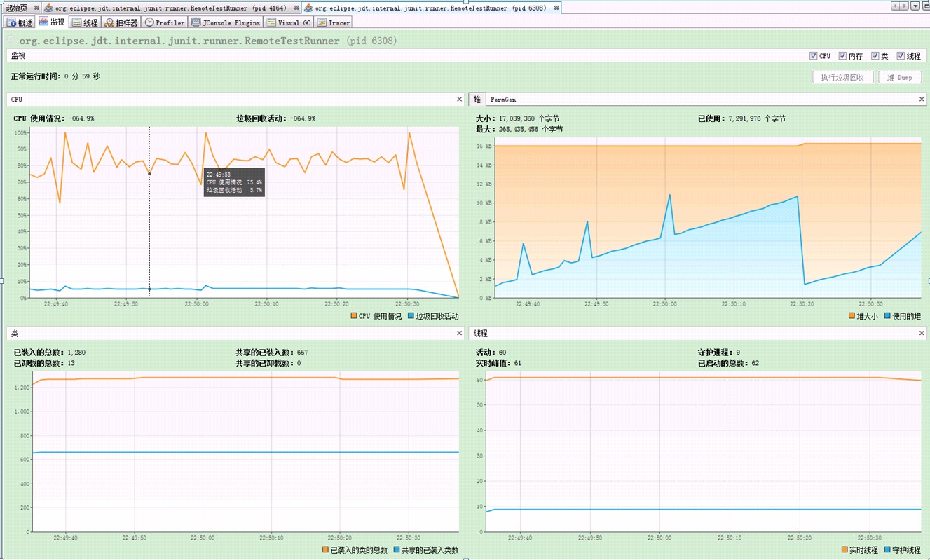Viewport: 930px width, 560px height.
Task: Click the 22:49:53 CPU chart tooltip
Action: (x=234, y=182)
